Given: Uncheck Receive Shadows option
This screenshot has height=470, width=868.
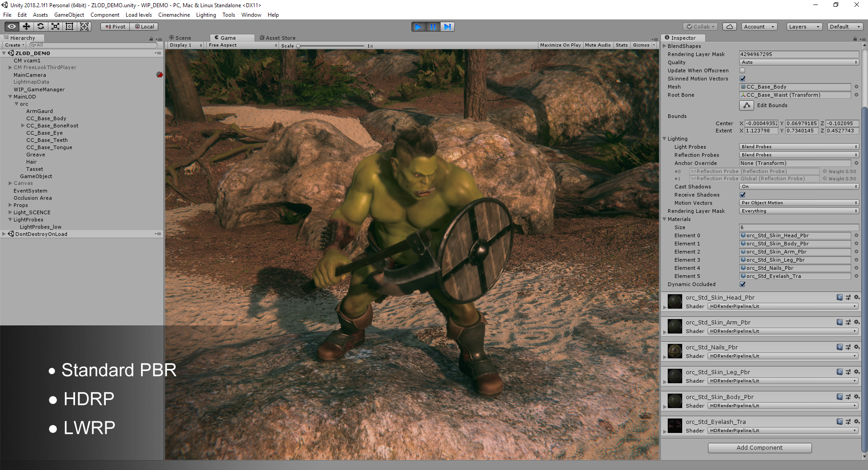Looking at the screenshot, I should click(742, 195).
